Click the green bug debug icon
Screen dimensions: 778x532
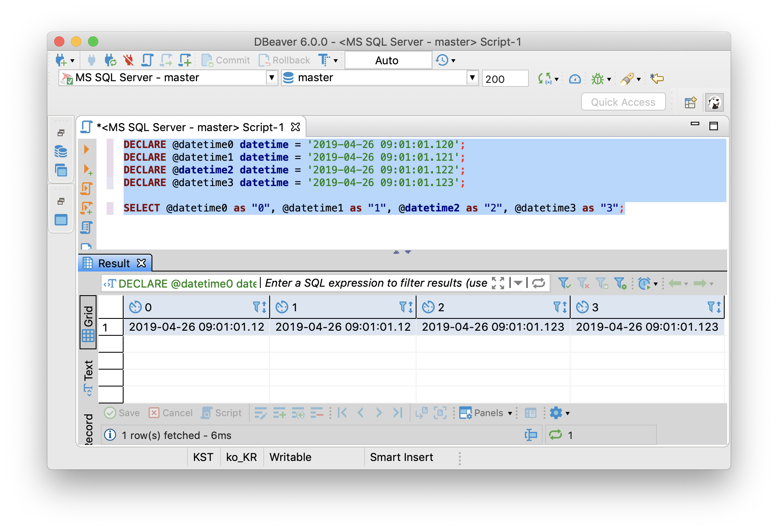598,79
